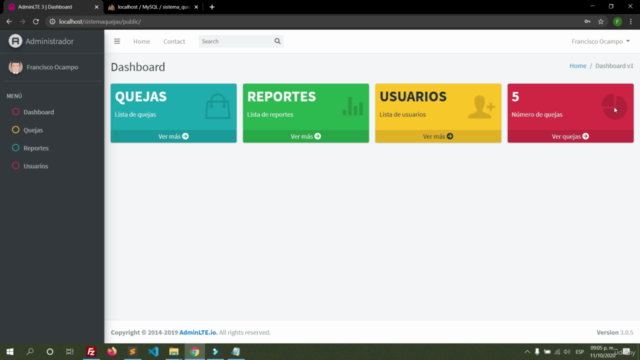The image size is (640, 360).
Task: Click the add-user icon on USUARIOS card
Action: point(482,107)
